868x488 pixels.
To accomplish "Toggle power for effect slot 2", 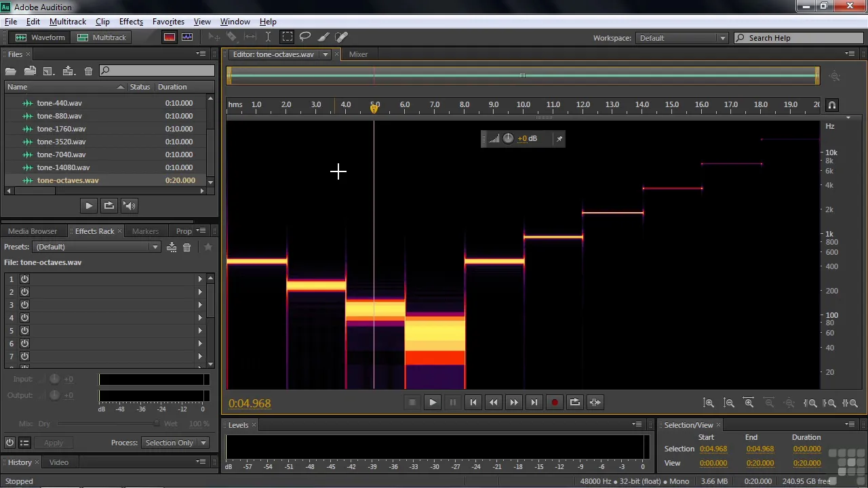I will [x=24, y=292].
